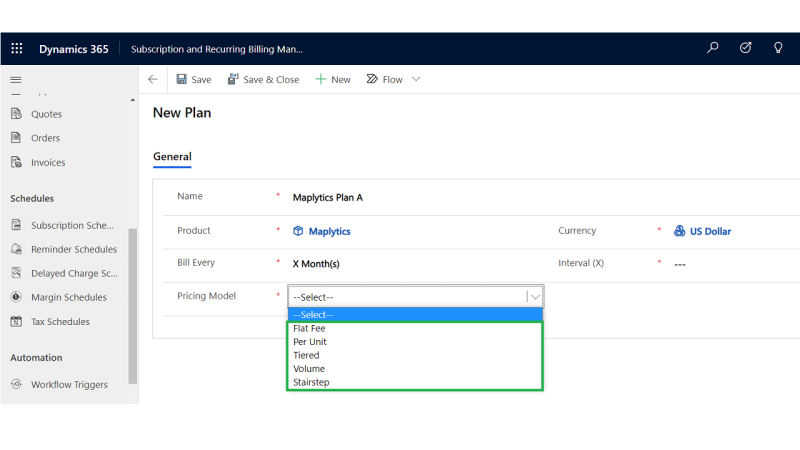Collapse the sidebar with hamburger icon
The height and width of the screenshot is (450, 800).
coord(16,79)
